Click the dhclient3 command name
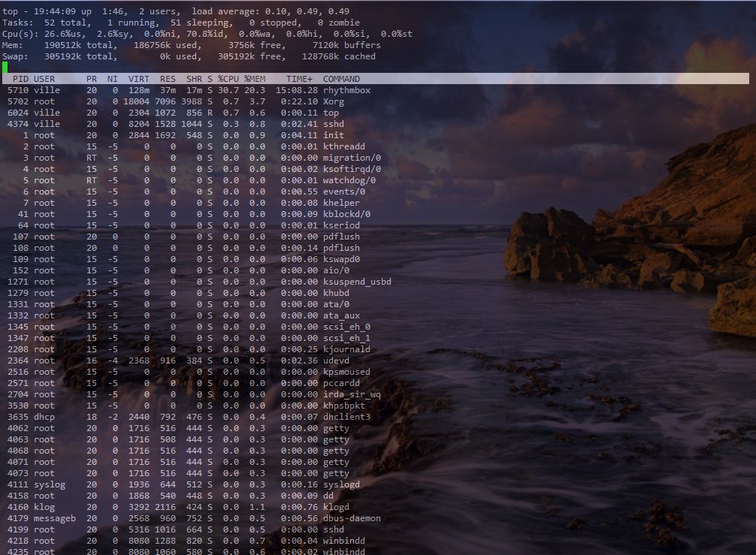This screenshot has width=756, height=555. [x=346, y=417]
